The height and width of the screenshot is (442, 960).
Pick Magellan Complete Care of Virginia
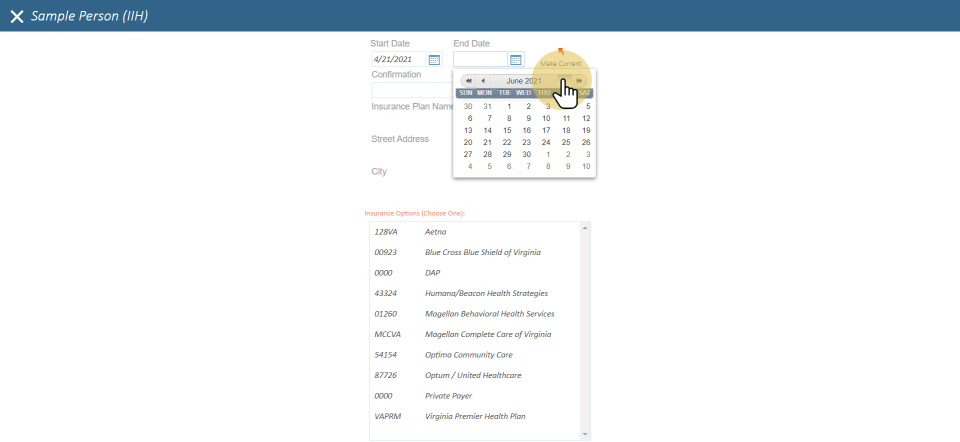point(487,335)
